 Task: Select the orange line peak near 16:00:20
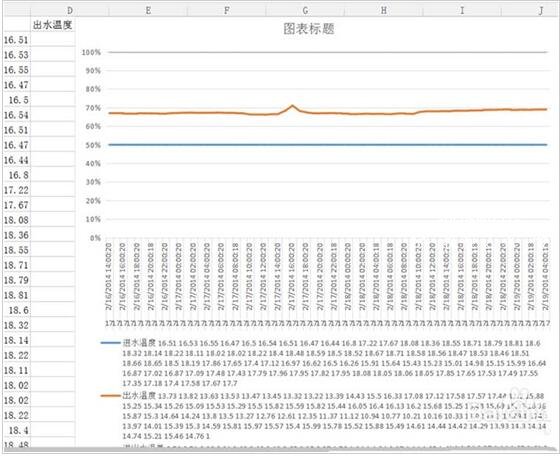[292, 106]
